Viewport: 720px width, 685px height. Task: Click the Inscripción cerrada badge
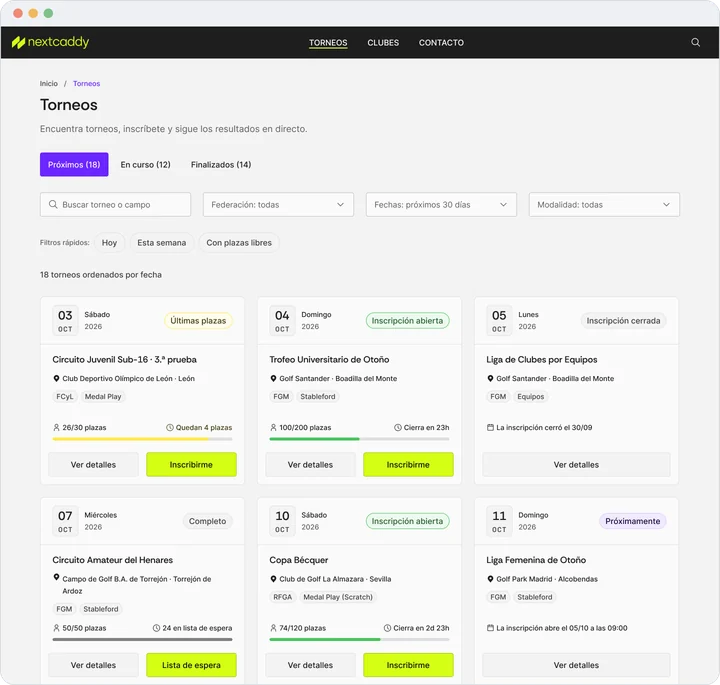[x=623, y=320]
